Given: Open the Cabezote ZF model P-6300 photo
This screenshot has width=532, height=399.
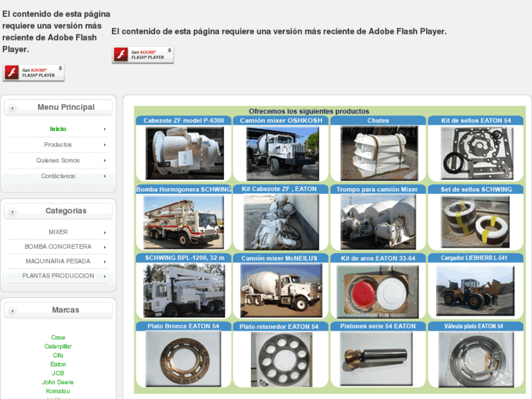Looking at the screenshot, I should [184, 153].
